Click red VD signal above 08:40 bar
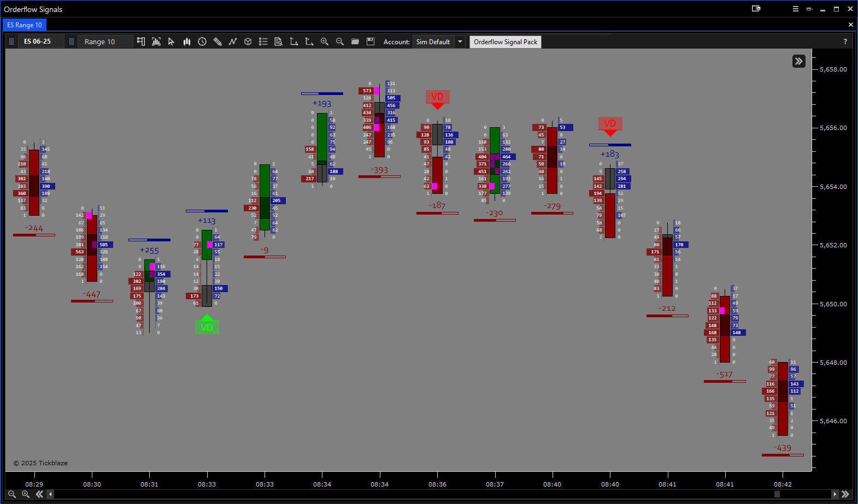Viewport: 858px width, 504px height. tap(610, 126)
